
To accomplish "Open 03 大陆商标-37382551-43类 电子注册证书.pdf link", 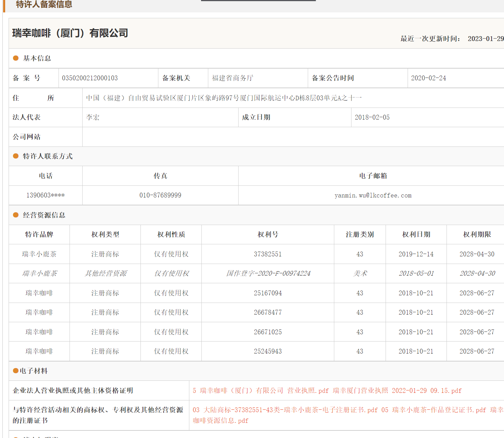I will click(x=285, y=410).
